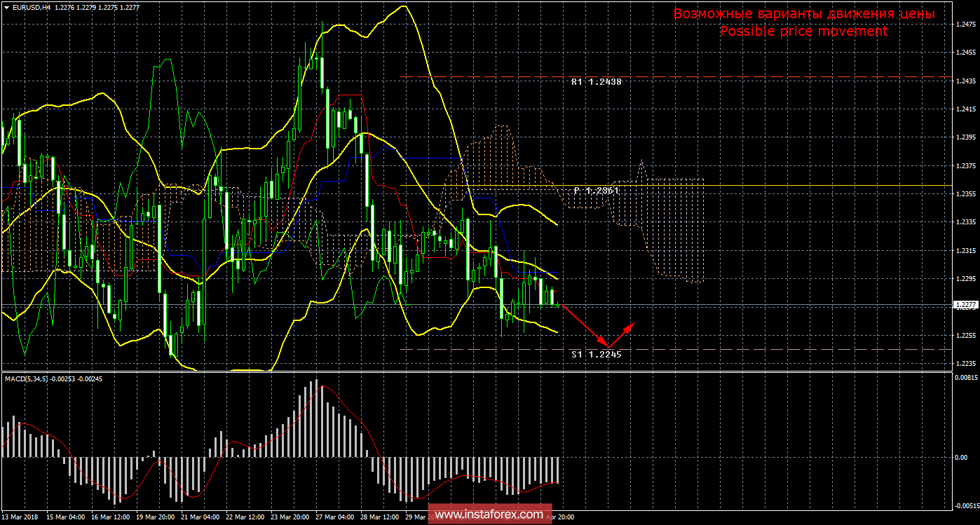This screenshot has height=525, width=980.
Task: Open the www.instaforex.com watermark link
Action: 489,514
